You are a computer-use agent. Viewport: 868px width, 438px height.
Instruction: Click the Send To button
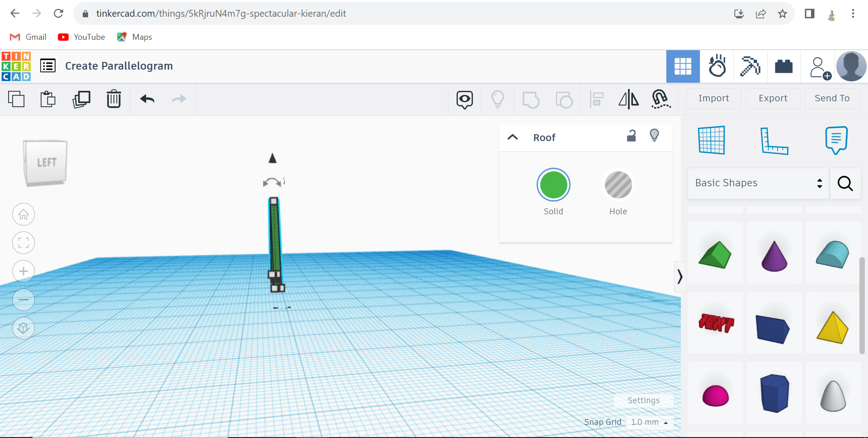click(x=832, y=99)
